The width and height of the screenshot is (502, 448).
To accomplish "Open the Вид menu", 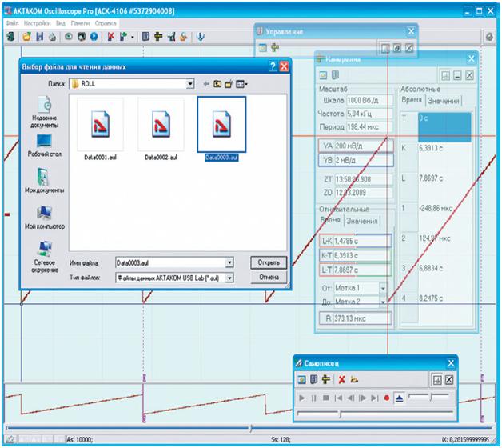I will pos(61,23).
